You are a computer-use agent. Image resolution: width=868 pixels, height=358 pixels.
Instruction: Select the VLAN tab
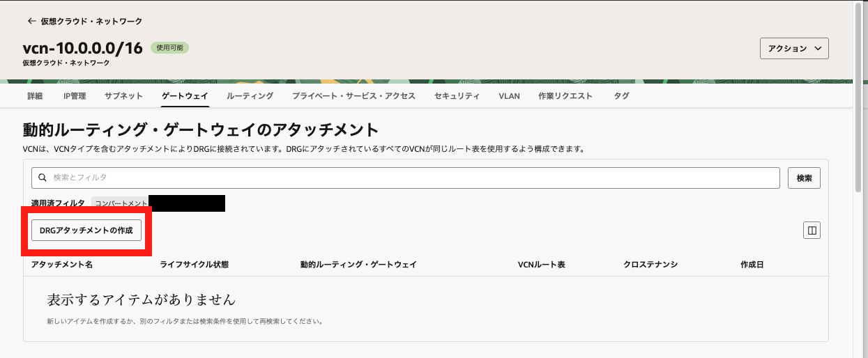click(509, 96)
